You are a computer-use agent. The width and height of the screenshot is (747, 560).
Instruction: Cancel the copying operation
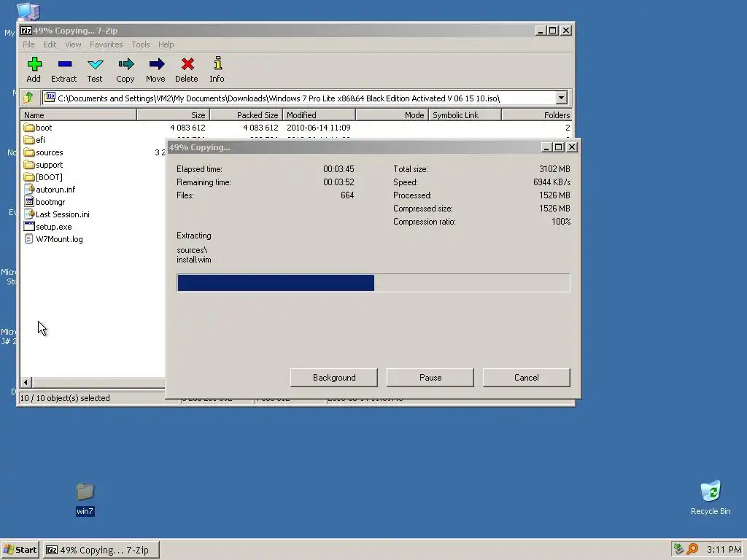tap(527, 378)
